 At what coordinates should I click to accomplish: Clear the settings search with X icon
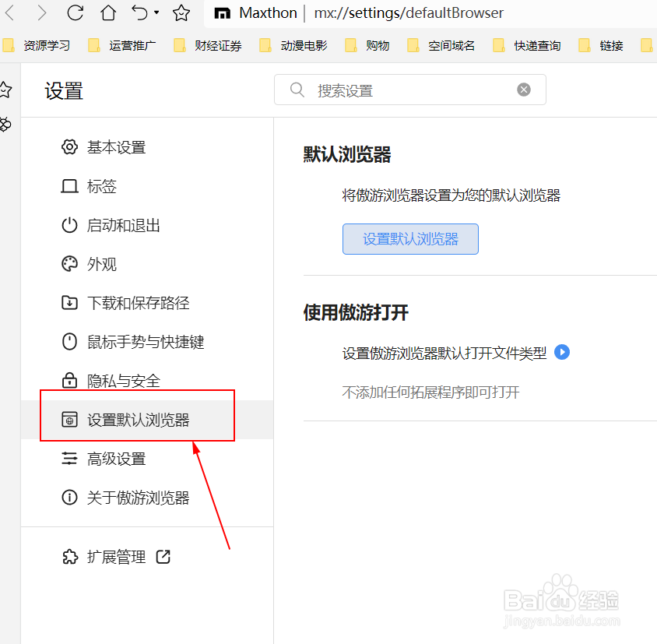524,90
